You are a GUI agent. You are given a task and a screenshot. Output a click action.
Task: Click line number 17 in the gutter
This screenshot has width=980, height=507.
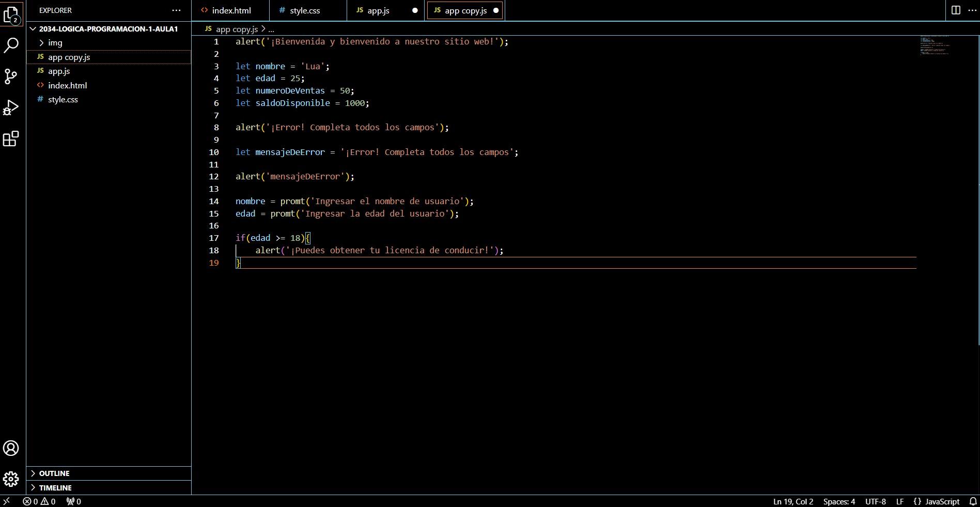point(213,238)
